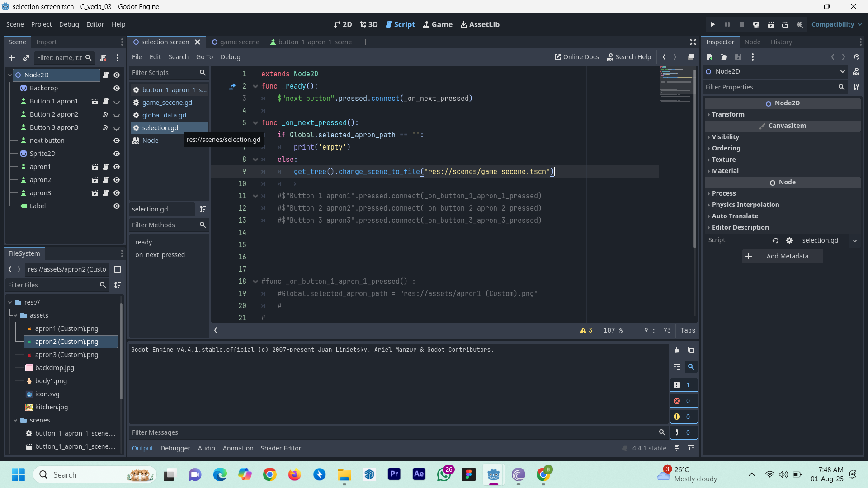The height and width of the screenshot is (488, 868).
Task: Switch to the game secene tab
Action: point(236,42)
